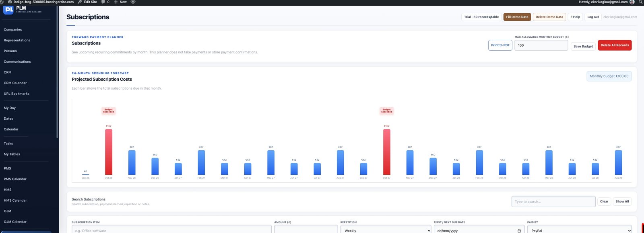Click the Budget Exceeded label above Oct 26
Image resolution: width=644 pixels, height=233 pixels.
(x=109, y=110)
